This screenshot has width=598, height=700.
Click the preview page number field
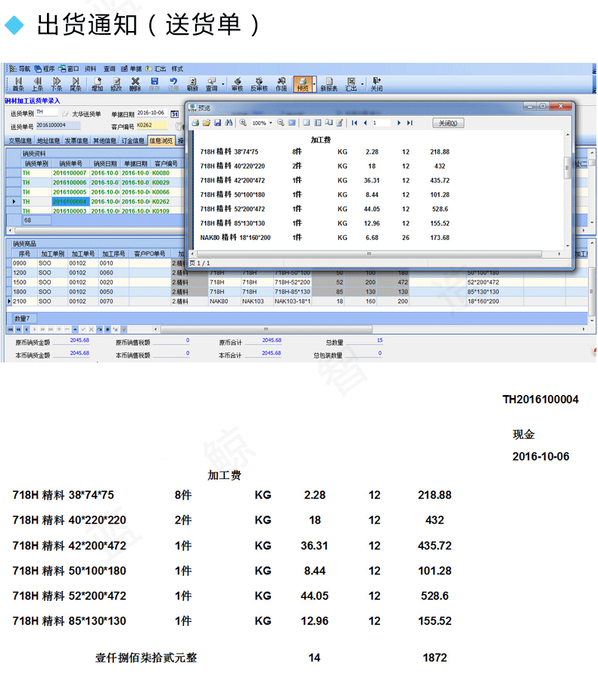tap(381, 123)
